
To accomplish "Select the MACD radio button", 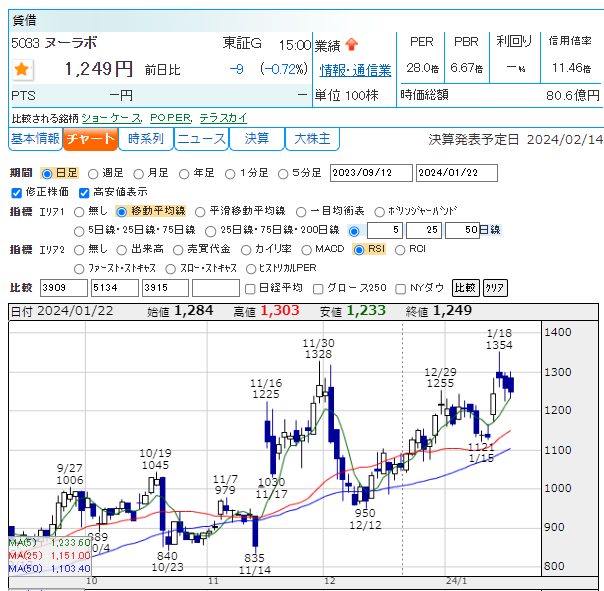I will click(x=306, y=250).
